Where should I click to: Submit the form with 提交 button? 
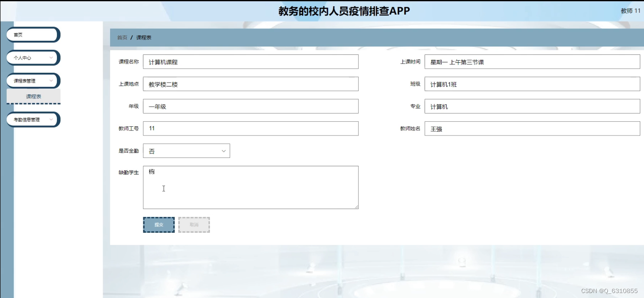[159, 225]
